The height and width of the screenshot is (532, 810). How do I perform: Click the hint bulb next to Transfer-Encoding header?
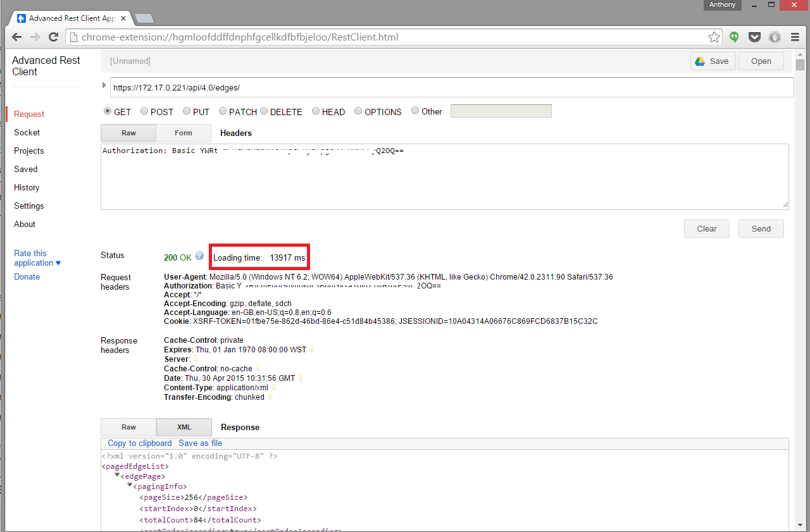270,397
